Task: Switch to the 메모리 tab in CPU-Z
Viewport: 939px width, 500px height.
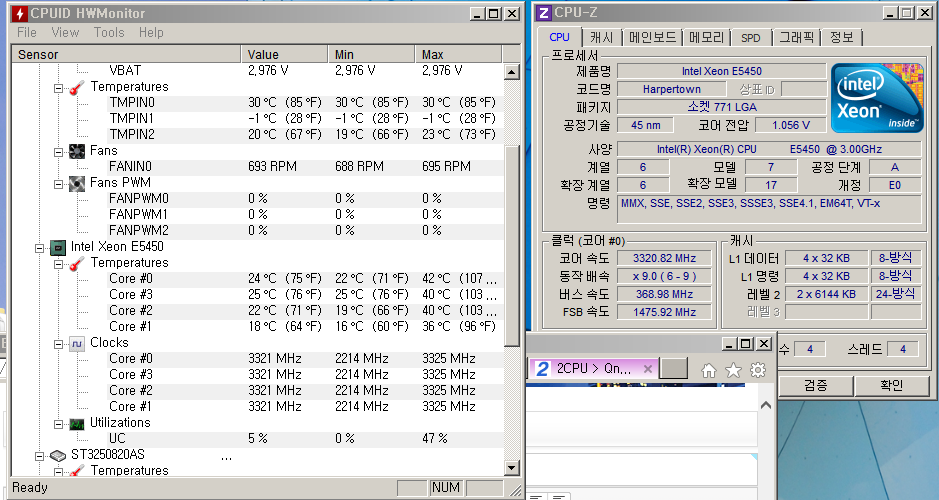Action: [707, 37]
